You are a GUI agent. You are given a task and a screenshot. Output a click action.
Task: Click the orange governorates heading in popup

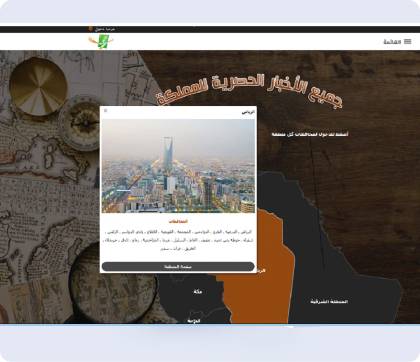[178, 221]
